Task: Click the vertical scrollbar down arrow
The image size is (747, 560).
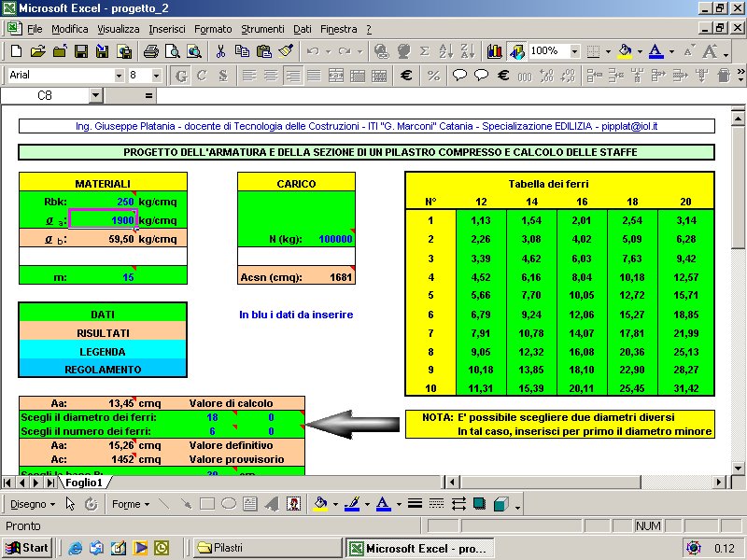Action: 738,469
